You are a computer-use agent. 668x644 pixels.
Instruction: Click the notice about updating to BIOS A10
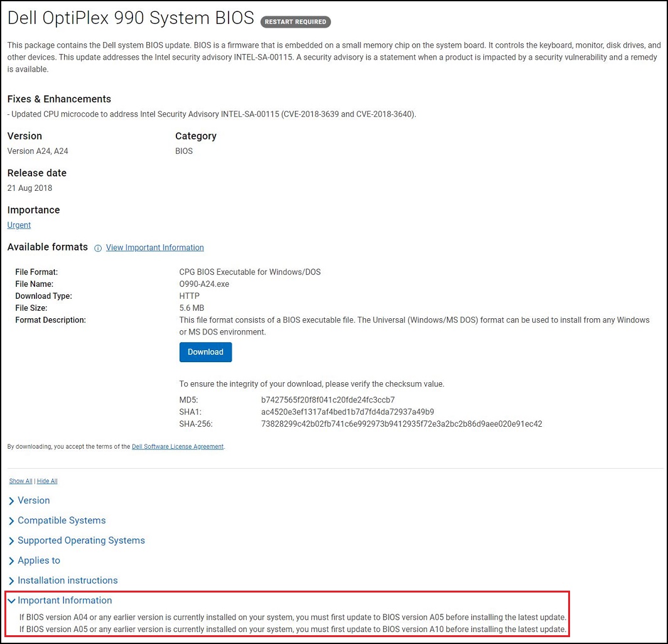click(x=293, y=629)
